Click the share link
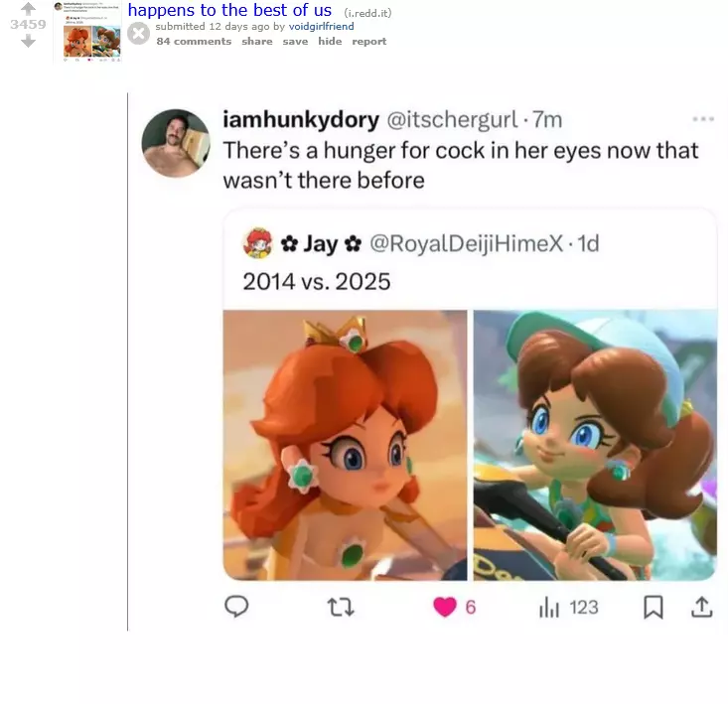Viewport: 728px width, 704px height. [256, 42]
